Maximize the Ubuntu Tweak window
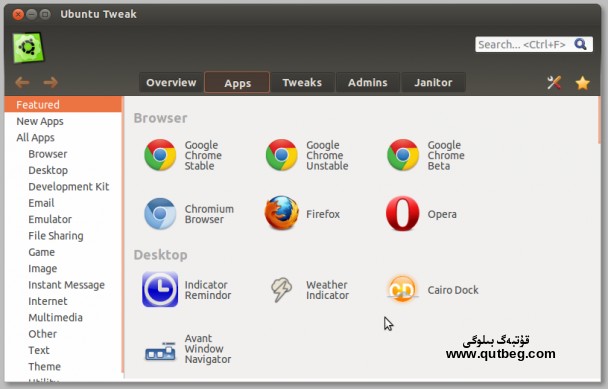This screenshot has height=389, width=608. pyautogui.click(x=45, y=15)
